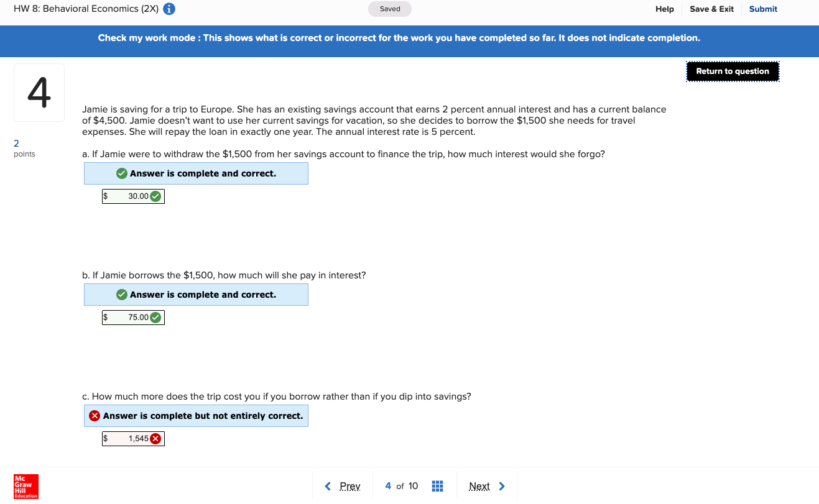This screenshot has height=504, width=819.
Task: Click the right chevron beside Next
Action: coord(501,486)
